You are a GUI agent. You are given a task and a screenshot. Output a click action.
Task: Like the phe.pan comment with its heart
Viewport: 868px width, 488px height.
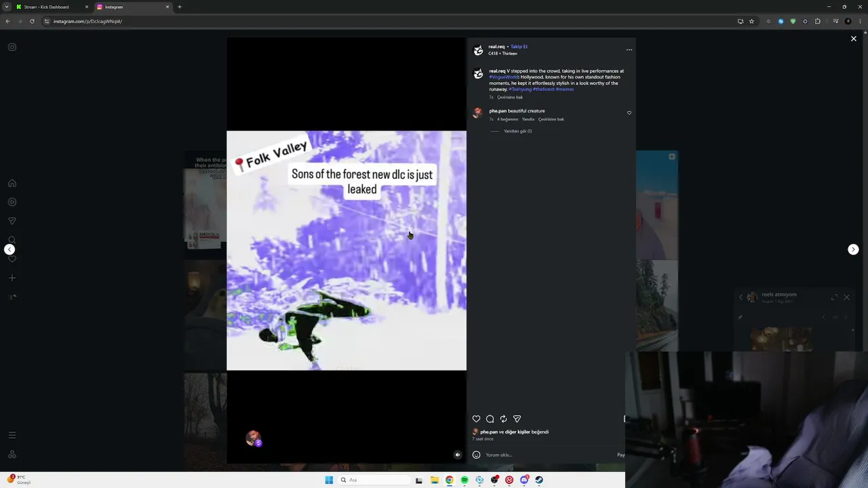pos(629,113)
